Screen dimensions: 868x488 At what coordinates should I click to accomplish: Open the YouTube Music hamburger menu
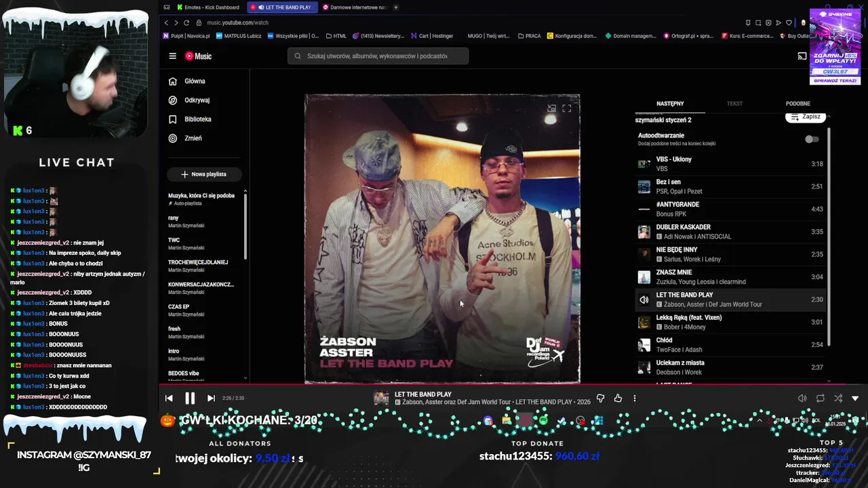(172, 56)
